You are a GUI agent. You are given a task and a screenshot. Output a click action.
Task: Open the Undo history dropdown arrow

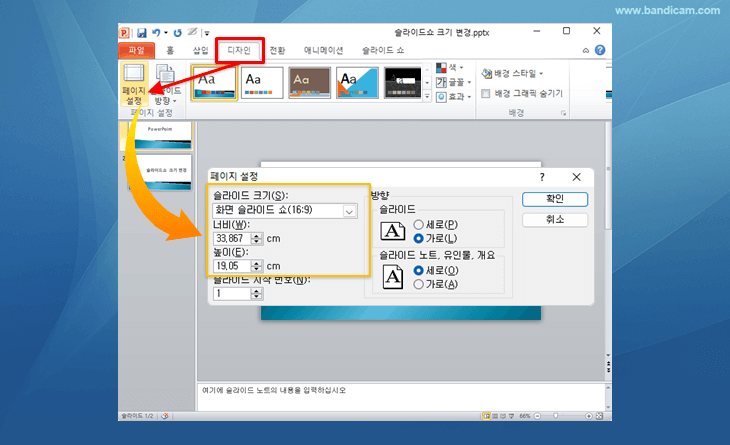point(166,33)
